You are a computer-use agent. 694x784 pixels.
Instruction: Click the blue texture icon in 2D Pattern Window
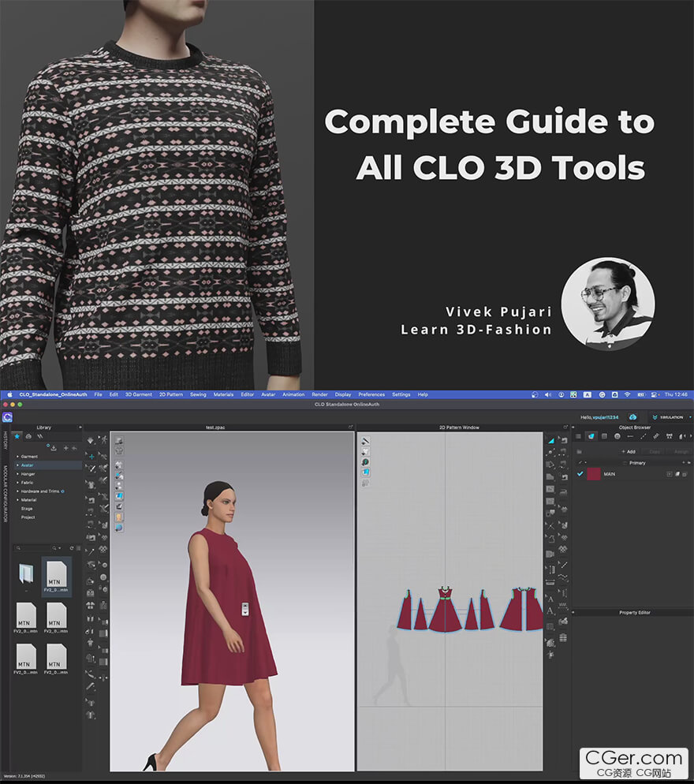[x=365, y=472]
